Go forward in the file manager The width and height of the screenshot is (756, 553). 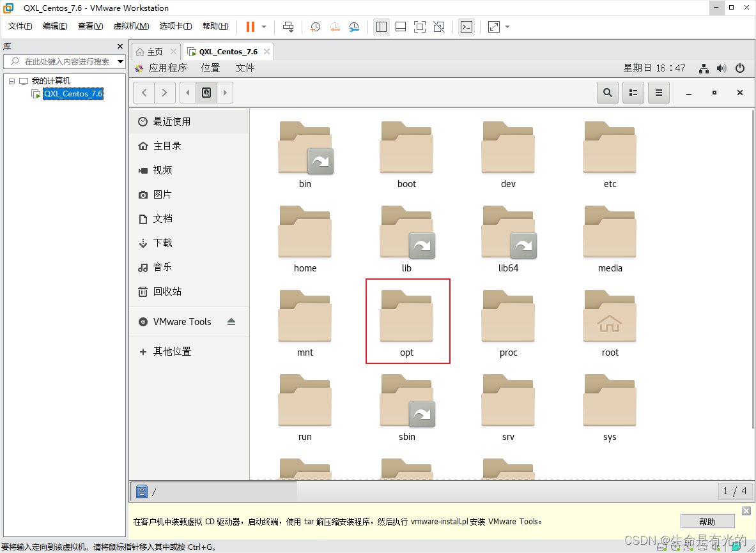[x=164, y=93]
